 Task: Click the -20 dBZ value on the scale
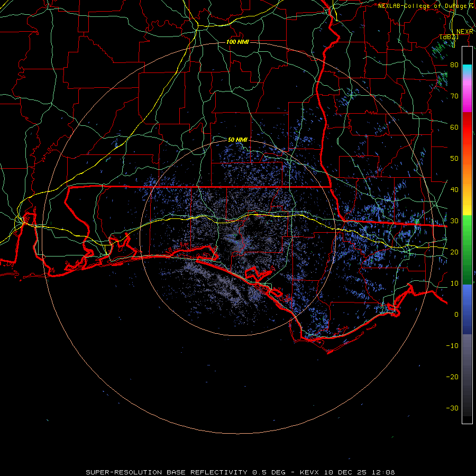click(x=452, y=377)
